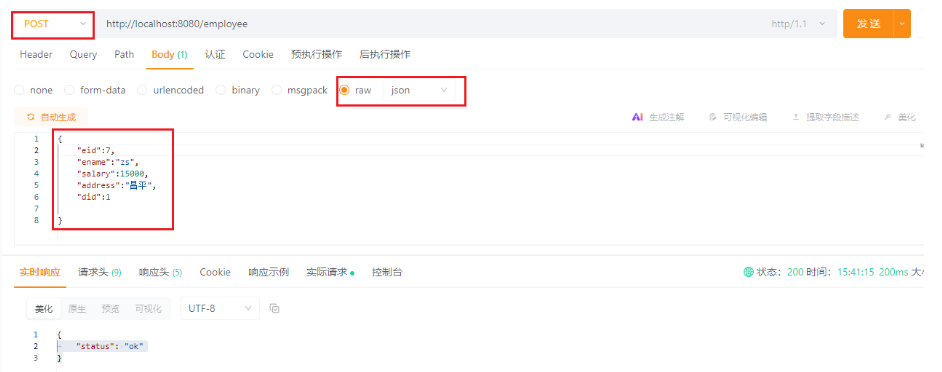Image resolution: width=942 pixels, height=372 pixels.
Task: Open the 认证 authentication tab
Action: pos(215,55)
